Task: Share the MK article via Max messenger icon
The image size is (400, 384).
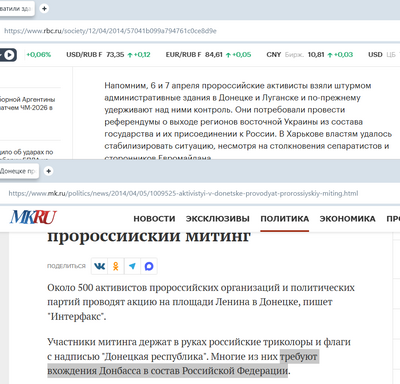Action: point(149,266)
